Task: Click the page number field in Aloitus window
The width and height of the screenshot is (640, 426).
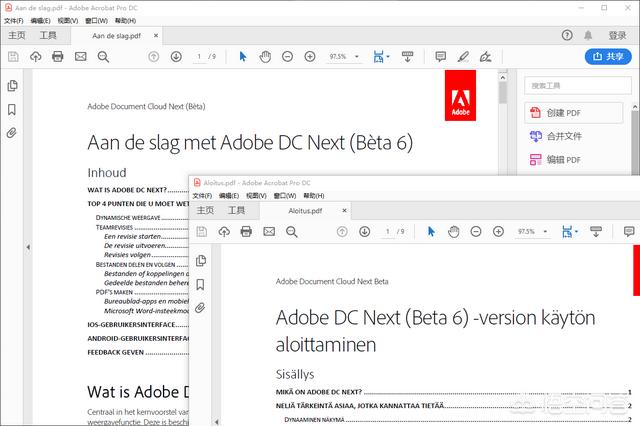Action: 387,232
